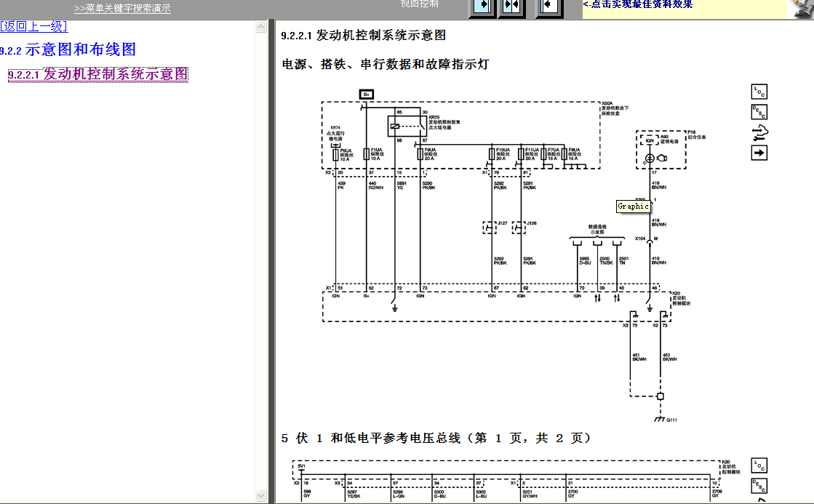The width and height of the screenshot is (814, 504).
Task: Click the LOC icon beside first schematic
Action: [x=759, y=92]
